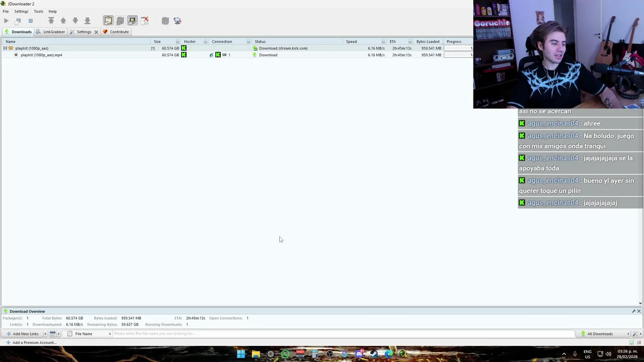Click the progress bar of the mp4 file
The height and width of the screenshot is (362, 644).
(458, 55)
